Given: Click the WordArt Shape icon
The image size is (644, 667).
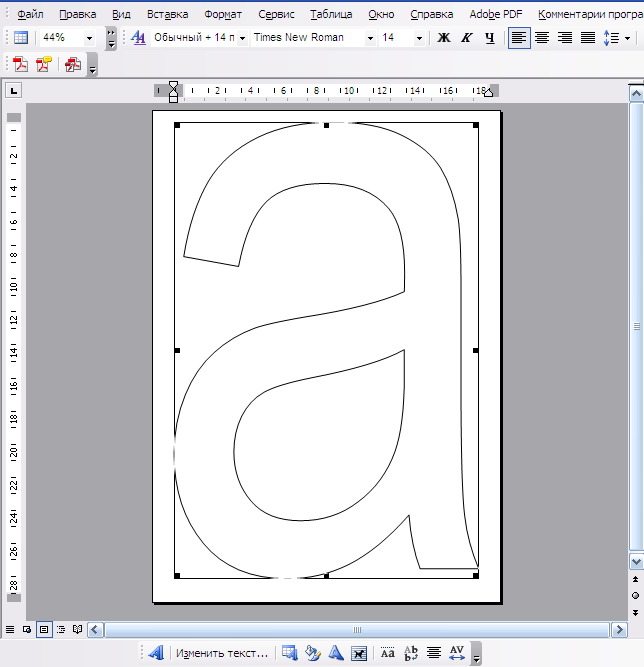Looking at the screenshot, I should pyautogui.click(x=336, y=653).
